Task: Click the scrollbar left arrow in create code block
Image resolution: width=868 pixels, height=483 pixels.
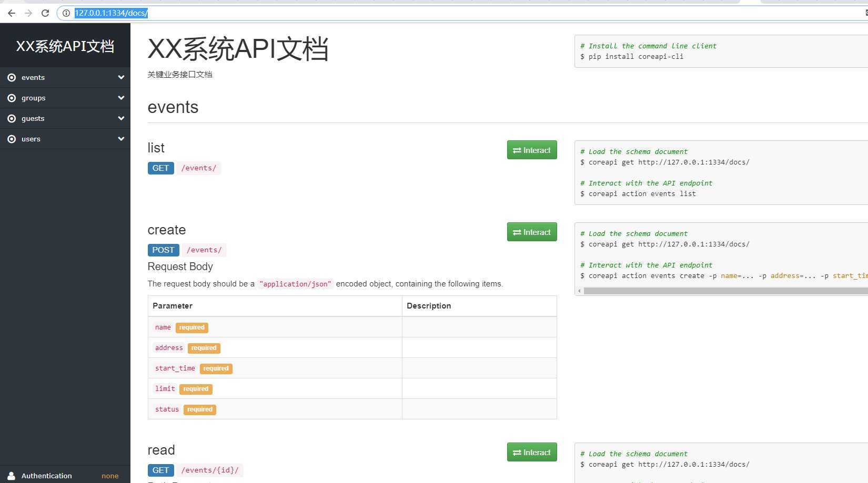Action: coord(580,291)
